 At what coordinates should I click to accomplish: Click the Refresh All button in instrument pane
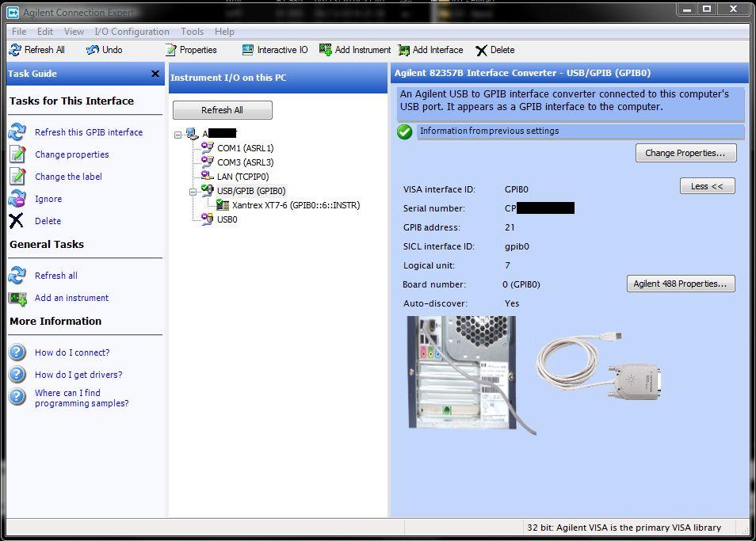pyautogui.click(x=222, y=110)
